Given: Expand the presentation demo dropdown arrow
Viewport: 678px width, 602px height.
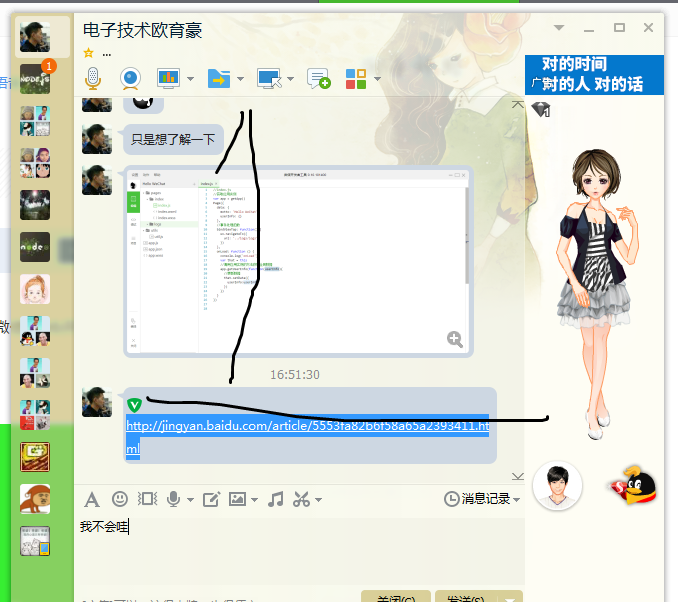Looking at the screenshot, I should tap(190, 79).
